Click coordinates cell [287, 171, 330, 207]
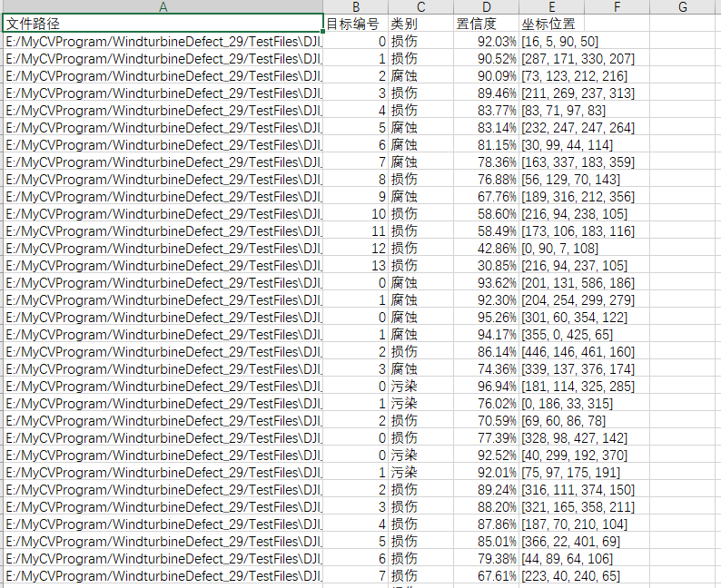721x588 pixels. point(552,59)
